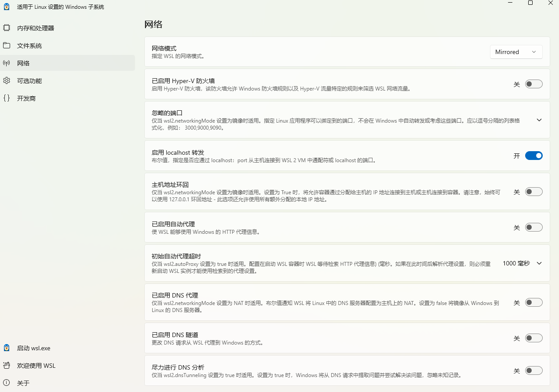Enable the 已启用 DNS 隧道 toggle
The height and width of the screenshot is (392, 559).
point(533,338)
